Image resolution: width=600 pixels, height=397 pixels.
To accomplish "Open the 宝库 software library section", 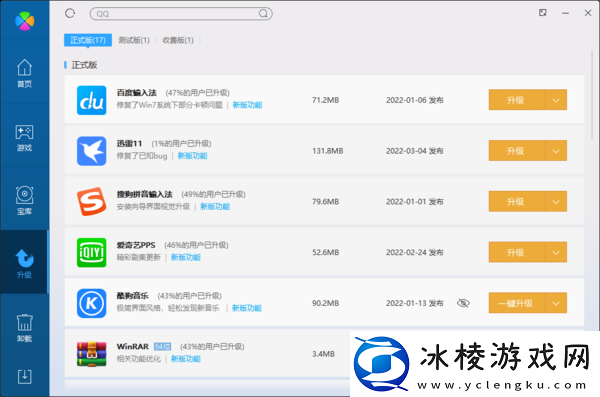I will click(x=24, y=201).
